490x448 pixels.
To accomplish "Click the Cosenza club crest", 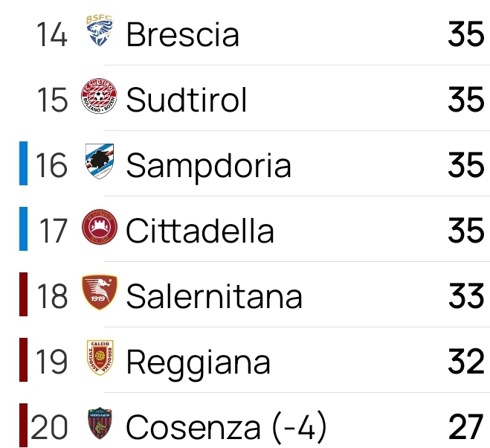I will click(100, 423).
